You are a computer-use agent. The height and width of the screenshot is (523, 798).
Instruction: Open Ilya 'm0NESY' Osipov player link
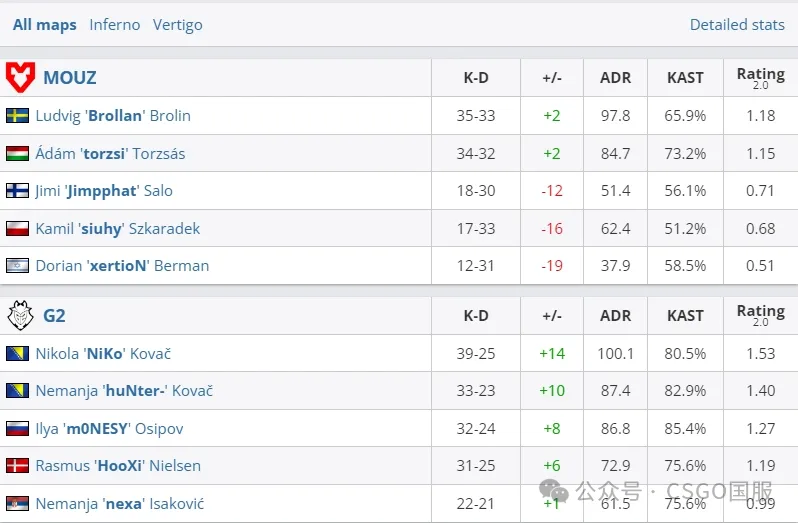pyautogui.click(x=109, y=429)
